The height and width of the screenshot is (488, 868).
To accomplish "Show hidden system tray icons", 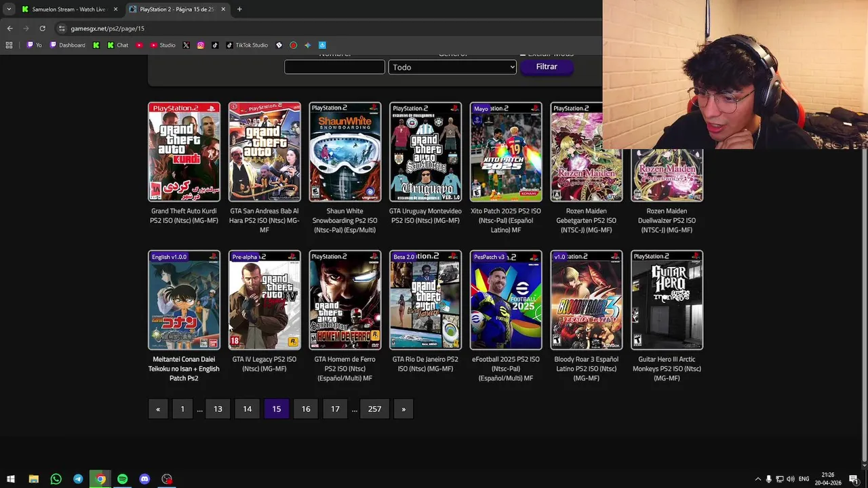I will pos(758,479).
